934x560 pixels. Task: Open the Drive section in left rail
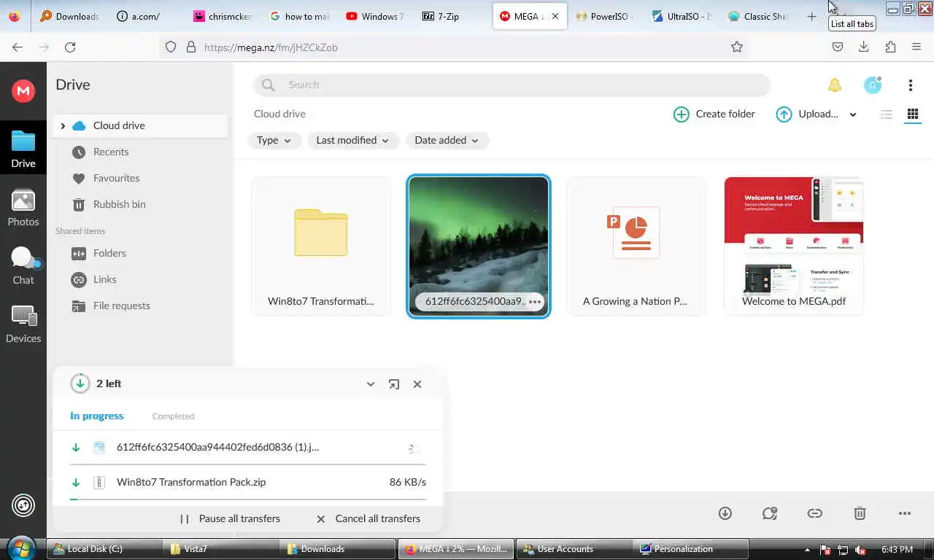click(23, 149)
